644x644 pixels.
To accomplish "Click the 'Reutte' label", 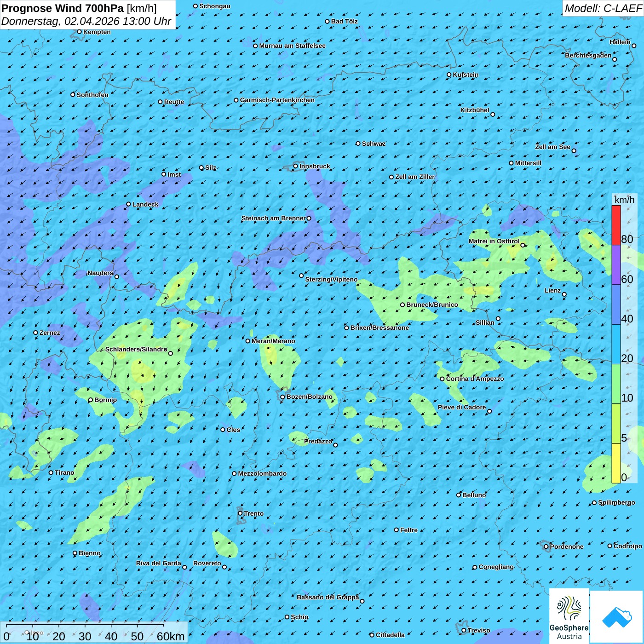I will pos(174,102).
